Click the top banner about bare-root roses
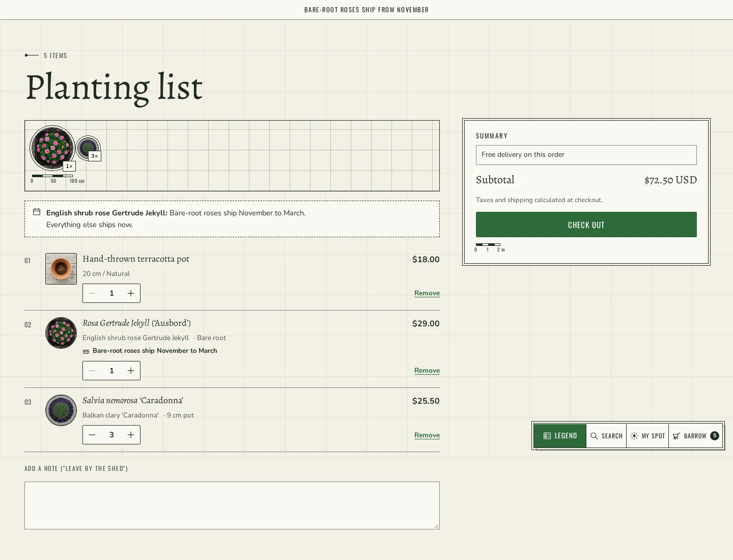Image resolution: width=733 pixels, height=560 pixels. point(366,10)
